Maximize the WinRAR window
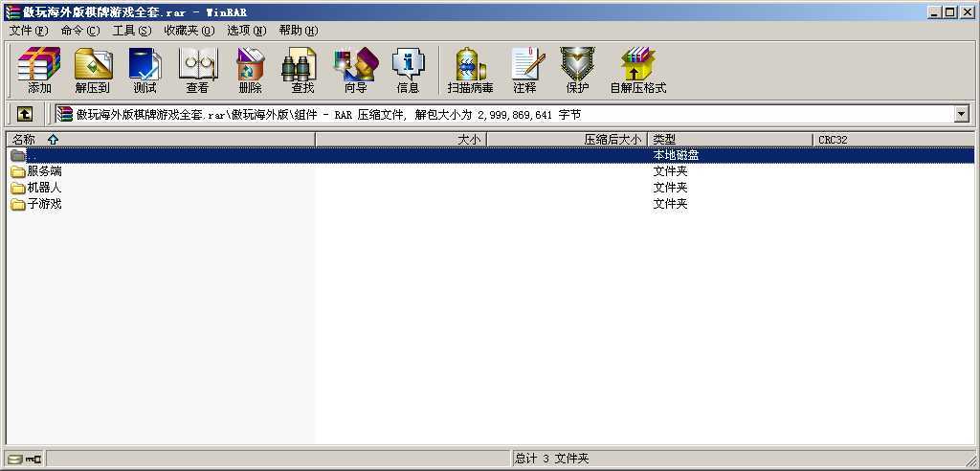Viewport: 980px width, 471px height. pyautogui.click(x=950, y=11)
